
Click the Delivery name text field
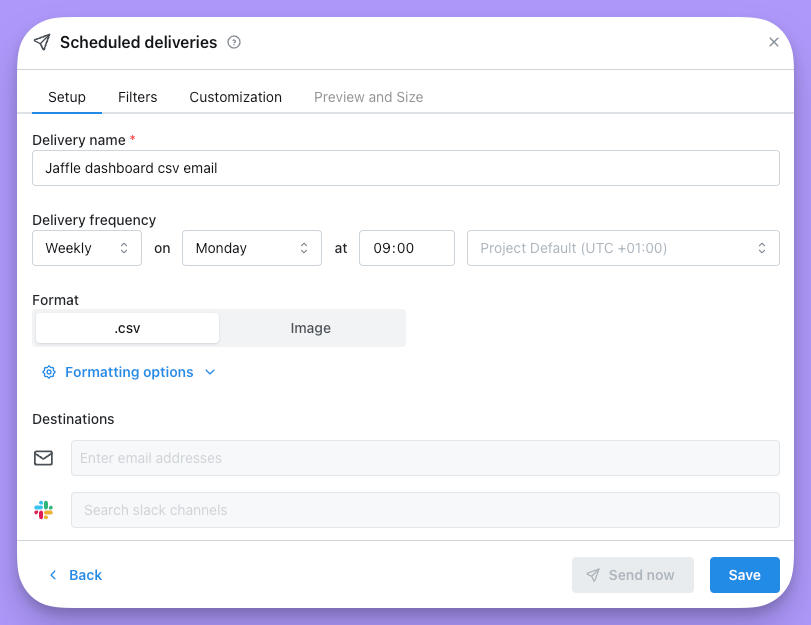click(x=406, y=168)
